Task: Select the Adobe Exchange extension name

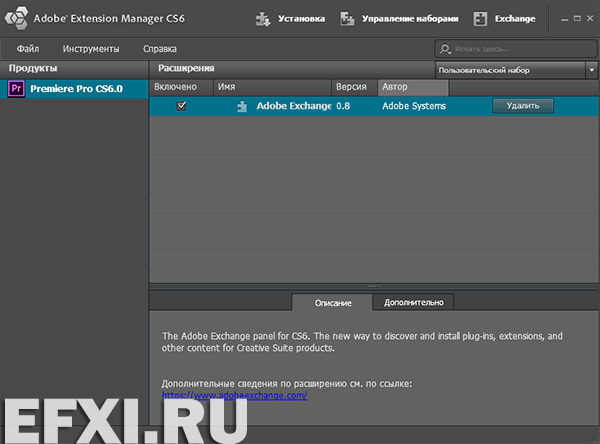Action: (x=293, y=106)
